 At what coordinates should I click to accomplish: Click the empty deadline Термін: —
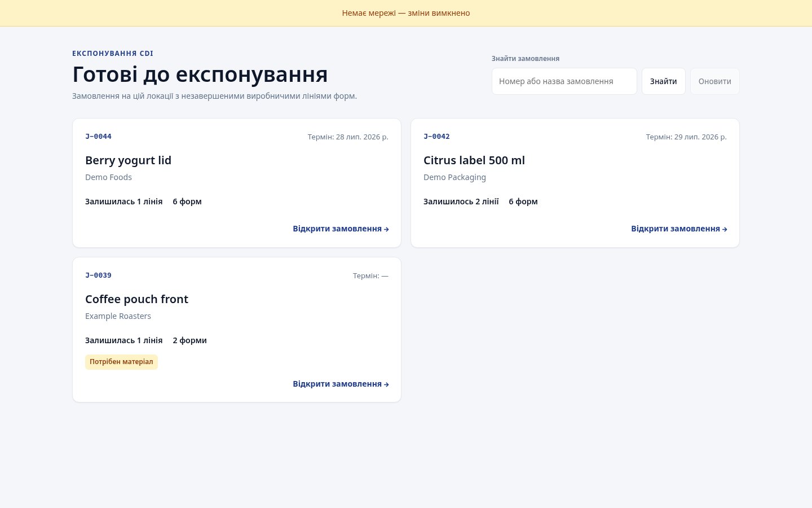(x=370, y=275)
